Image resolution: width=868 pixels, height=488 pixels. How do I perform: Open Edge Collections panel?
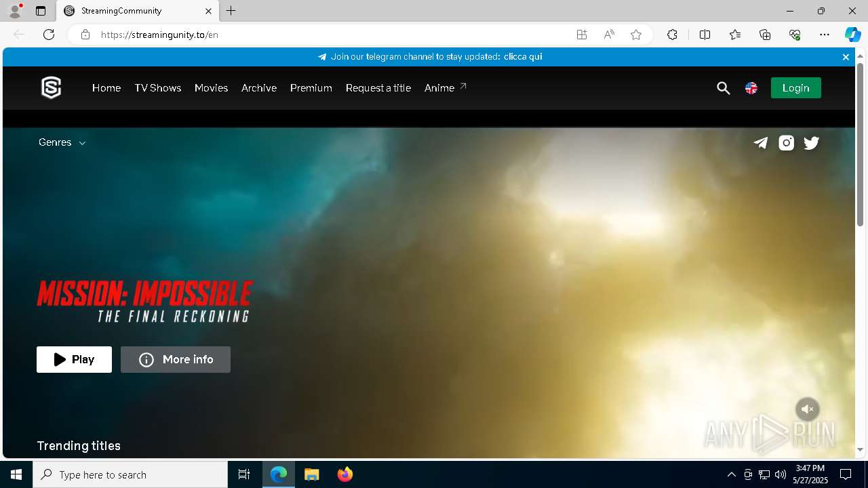coord(765,35)
